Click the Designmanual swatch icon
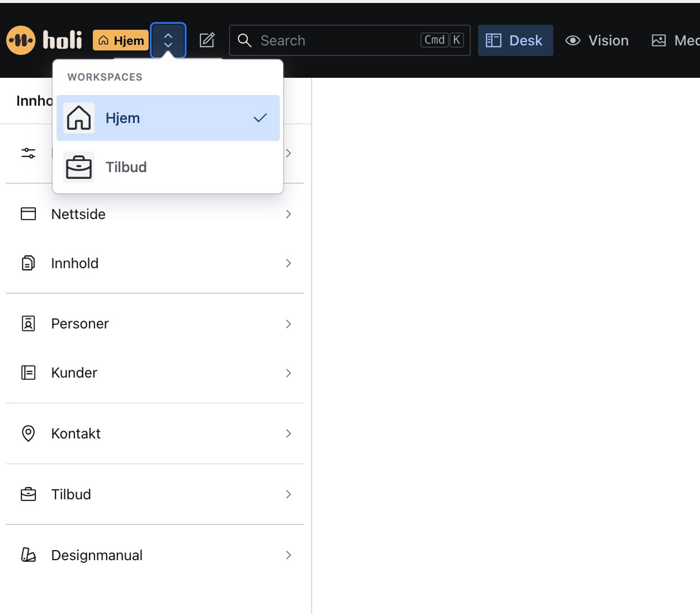Viewport: 700px width, 614px height. pyautogui.click(x=28, y=555)
